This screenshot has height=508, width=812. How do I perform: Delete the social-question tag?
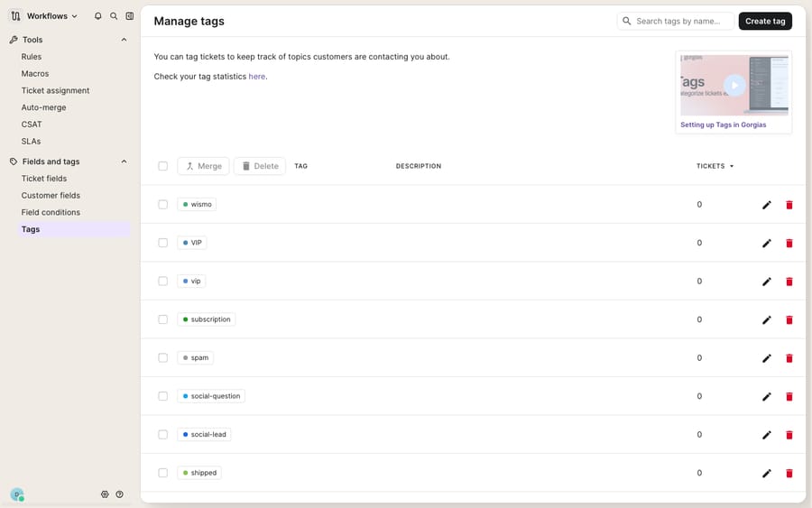coord(789,397)
